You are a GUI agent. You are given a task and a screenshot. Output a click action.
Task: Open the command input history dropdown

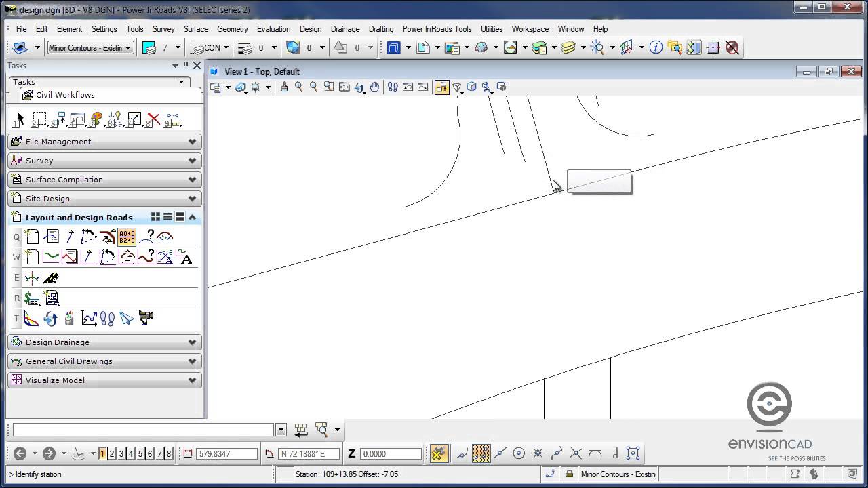pyautogui.click(x=281, y=430)
